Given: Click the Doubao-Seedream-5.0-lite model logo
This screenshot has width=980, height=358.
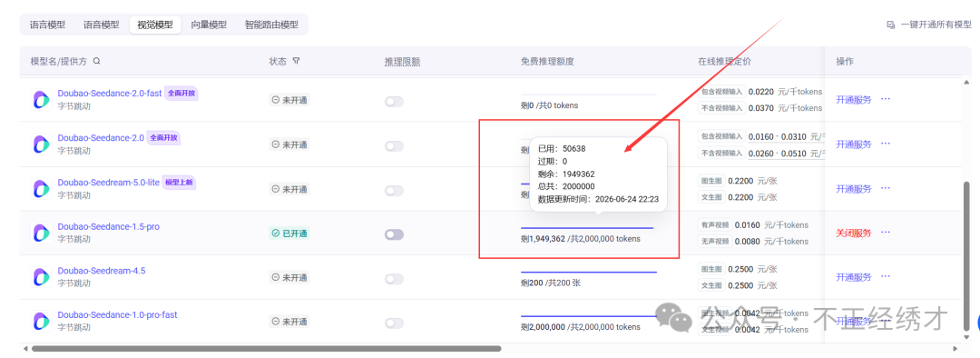Looking at the screenshot, I should [42, 188].
